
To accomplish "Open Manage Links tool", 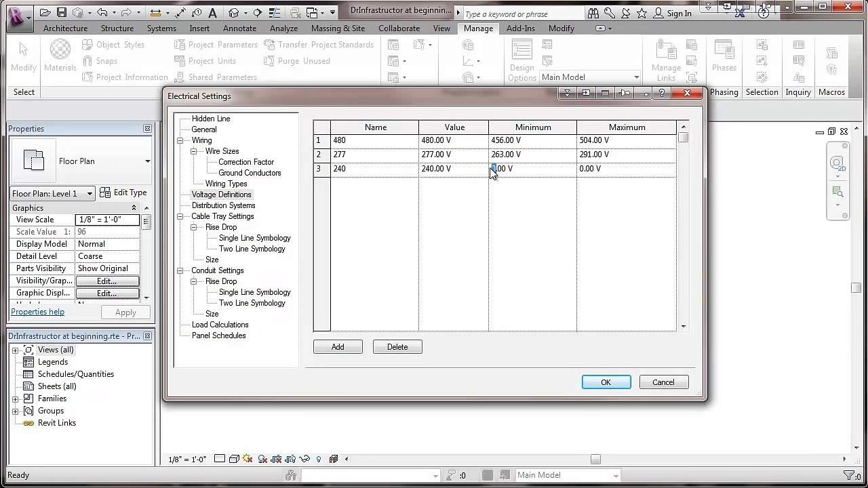I will tap(666, 61).
